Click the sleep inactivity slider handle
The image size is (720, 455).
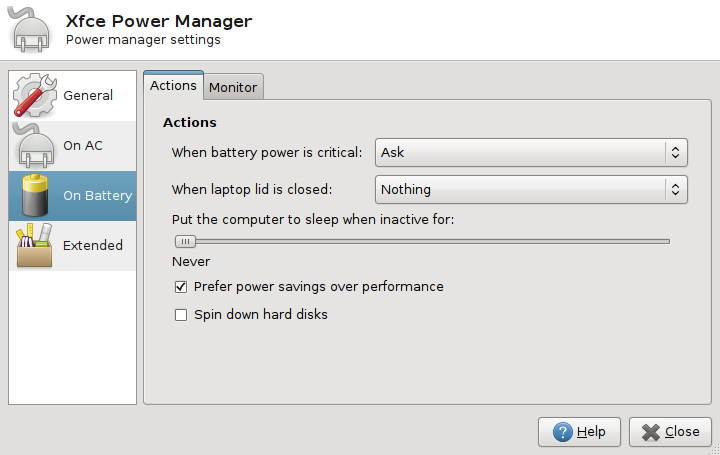tap(185, 241)
